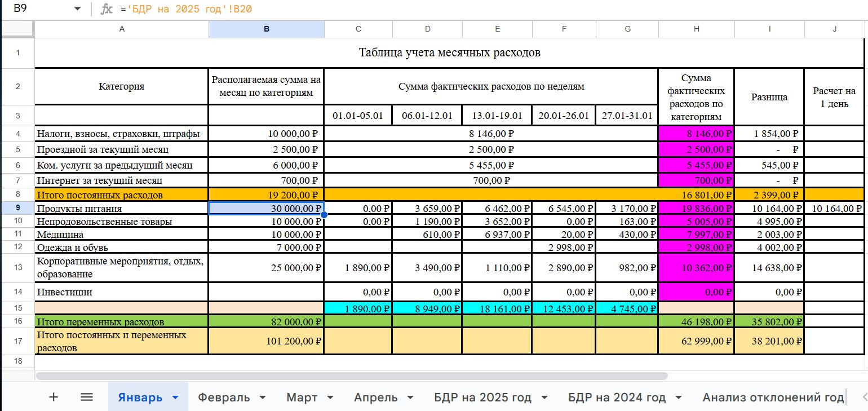The image size is (868, 411).
Task: Open the Name box dropdown arrow
Action: click(x=77, y=9)
